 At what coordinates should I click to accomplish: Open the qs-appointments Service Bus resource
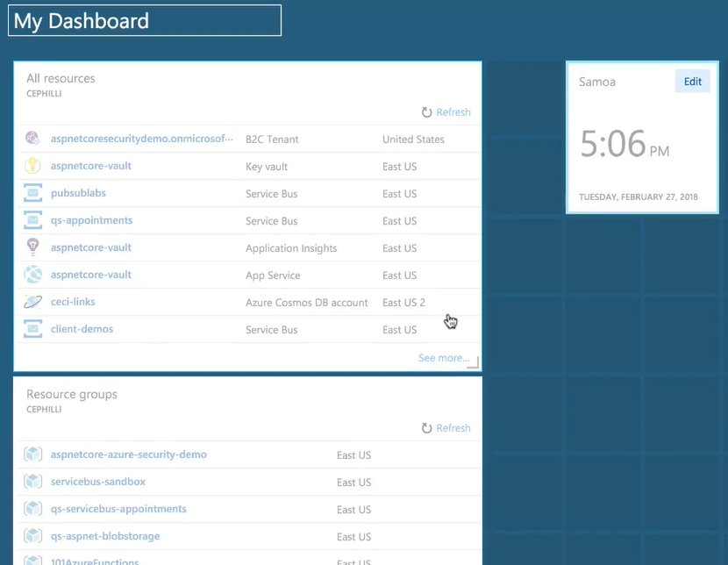tap(91, 220)
